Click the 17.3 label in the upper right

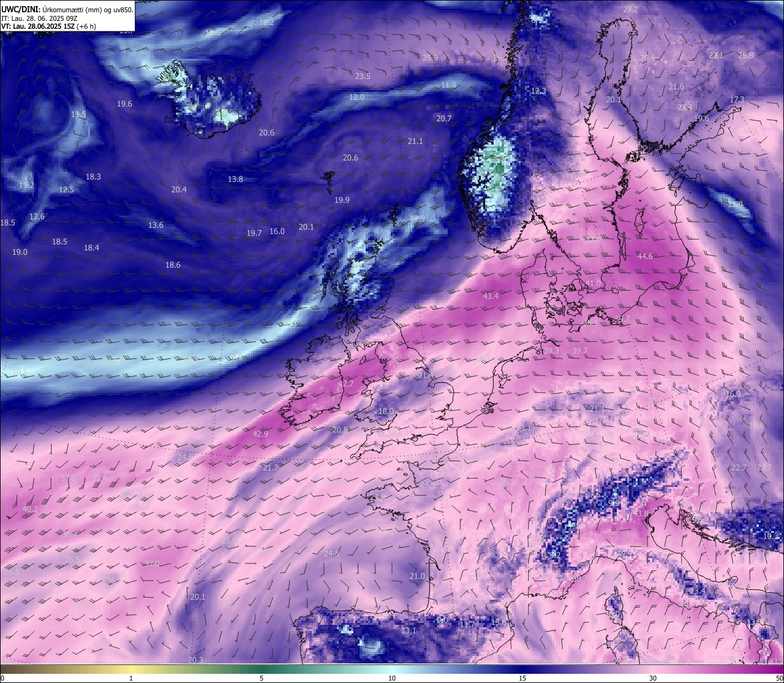(737, 99)
